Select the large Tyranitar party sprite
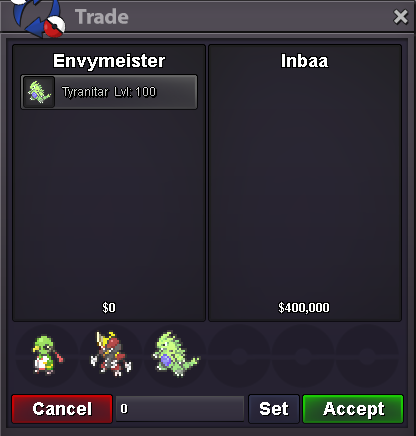The height and width of the screenshot is (436, 416). point(175,354)
